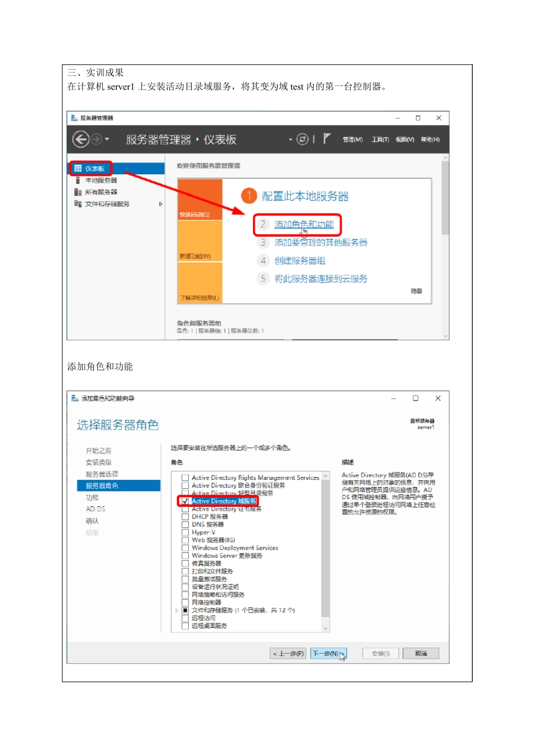Image resolution: width=534 pixels, height=756 pixels.
Task: Go to AD DS wizard step
Action: (95, 509)
